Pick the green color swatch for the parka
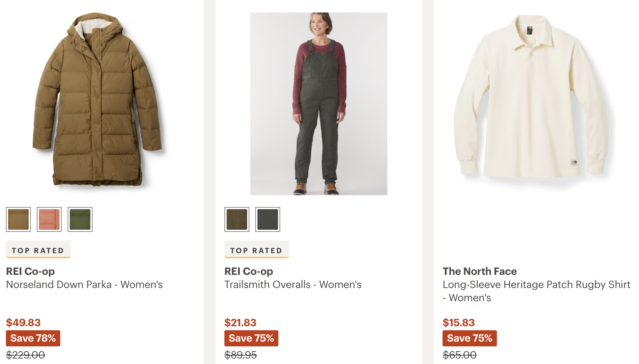 click(x=80, y=219)
